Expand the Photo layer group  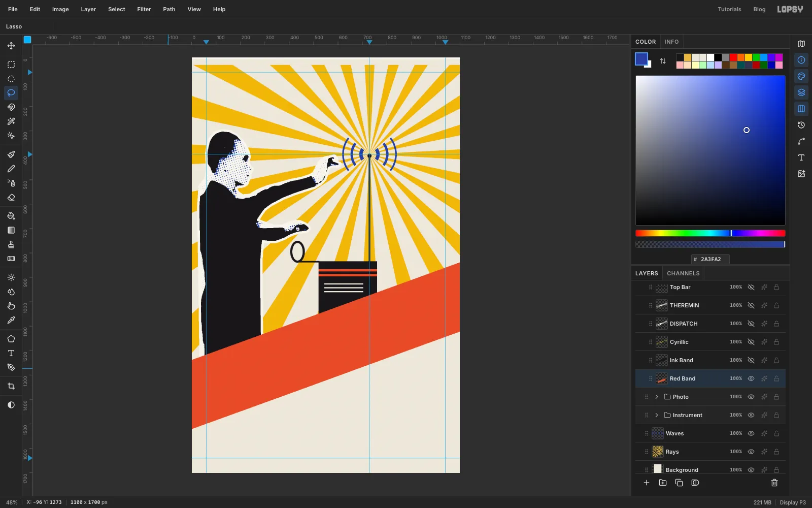[657, 397]
